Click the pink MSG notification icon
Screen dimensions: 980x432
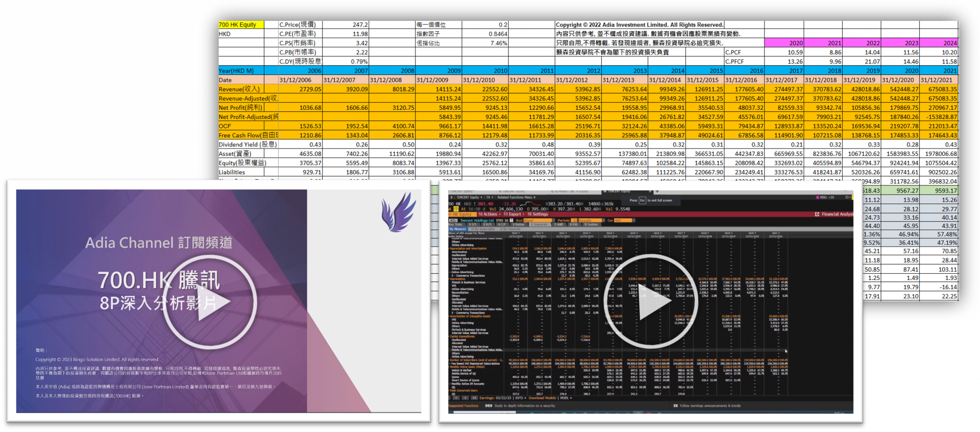point(818,197)
